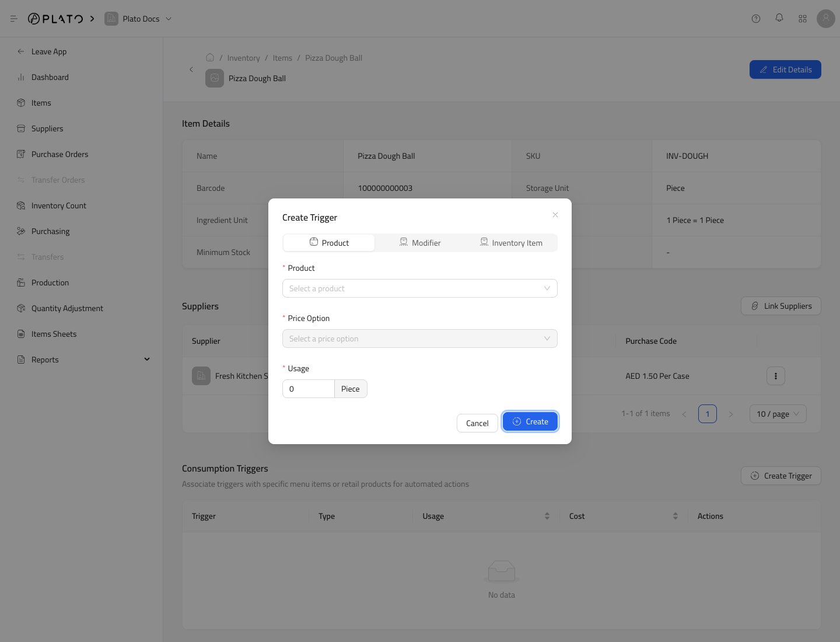Screen dimensions: 840x642
Task: Select the Product tab in dialog
Action: pos(329,243)
